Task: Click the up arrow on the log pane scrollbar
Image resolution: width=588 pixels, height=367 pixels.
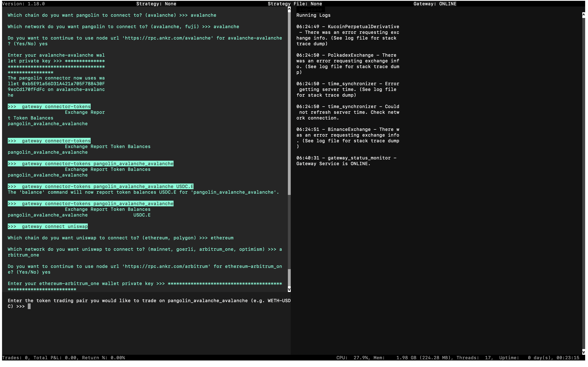Action: pyautogui.click(x=584, y=14)
